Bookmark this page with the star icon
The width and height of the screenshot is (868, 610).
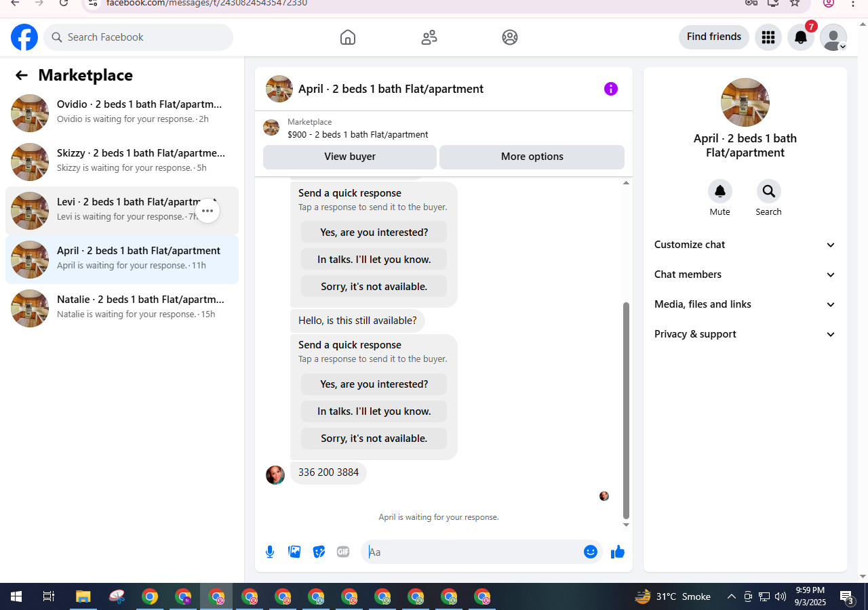(x=795, y=3)
